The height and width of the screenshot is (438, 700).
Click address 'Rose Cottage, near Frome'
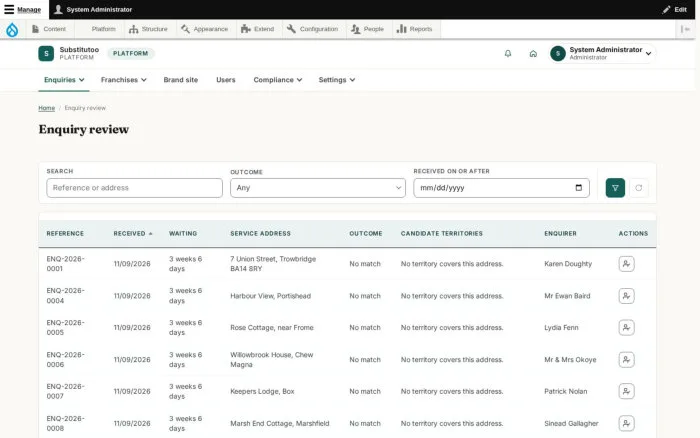coord(272,328)
